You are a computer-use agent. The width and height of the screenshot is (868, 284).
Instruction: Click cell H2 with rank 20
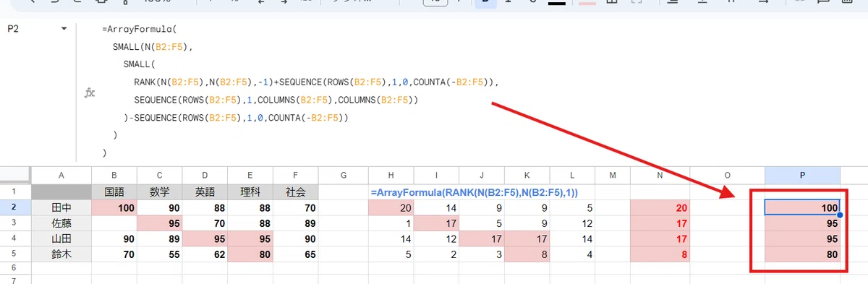[391, 207]
